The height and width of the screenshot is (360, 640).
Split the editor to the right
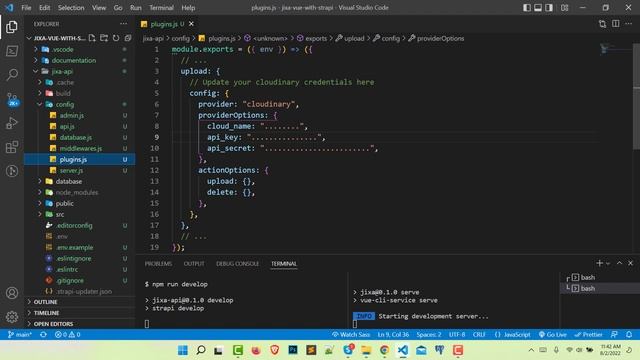point(616,24)
